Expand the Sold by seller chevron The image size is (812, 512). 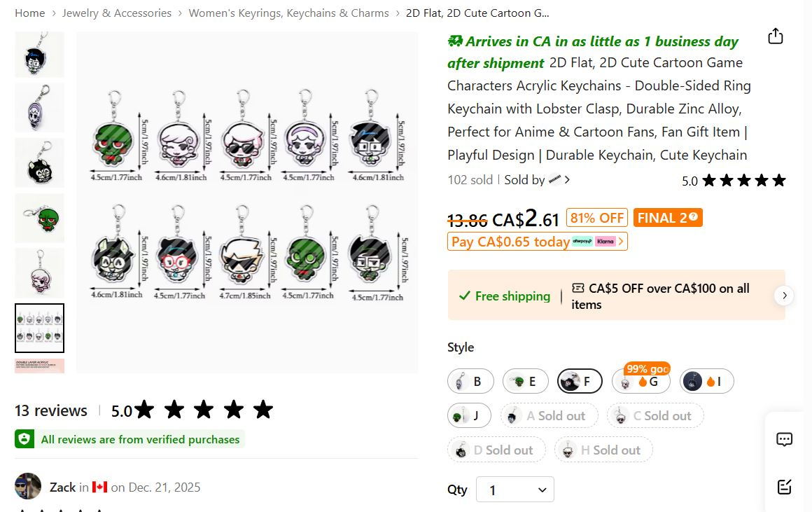567,180
